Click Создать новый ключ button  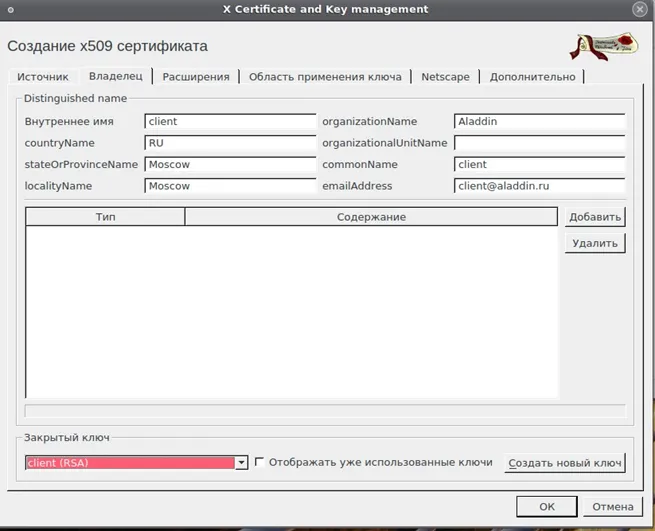[x=565, y=463]
